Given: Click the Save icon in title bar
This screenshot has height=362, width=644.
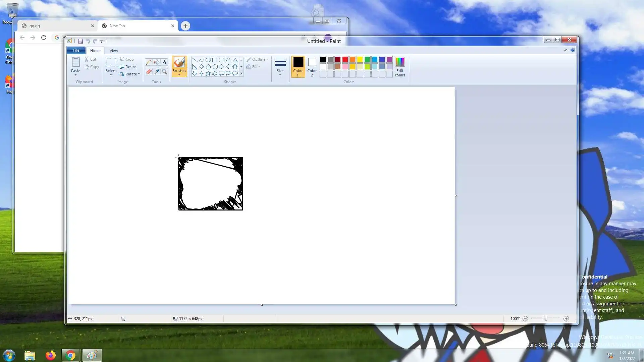Looking at the screenshot, I should click(80, 41).
